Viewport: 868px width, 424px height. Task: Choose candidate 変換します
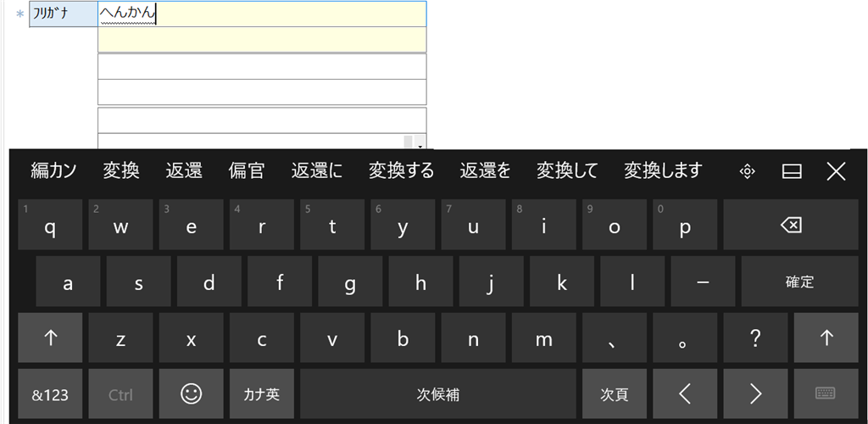click(x=663, y=170)
